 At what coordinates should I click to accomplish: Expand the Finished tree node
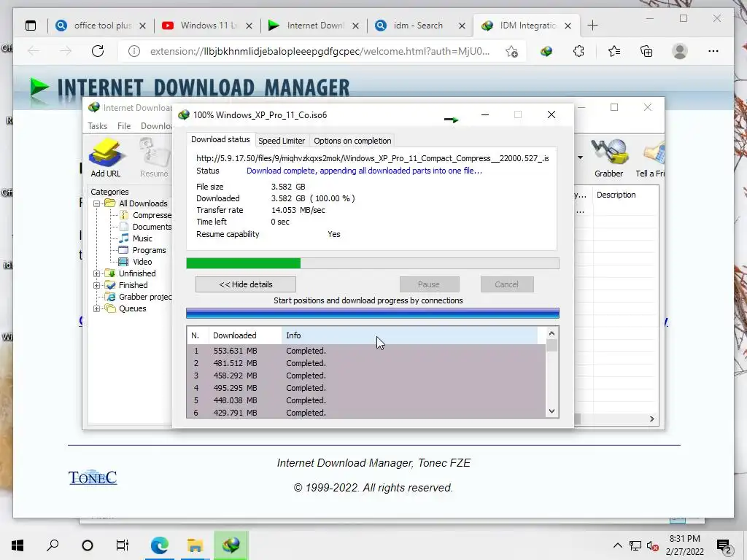(97, 285)
